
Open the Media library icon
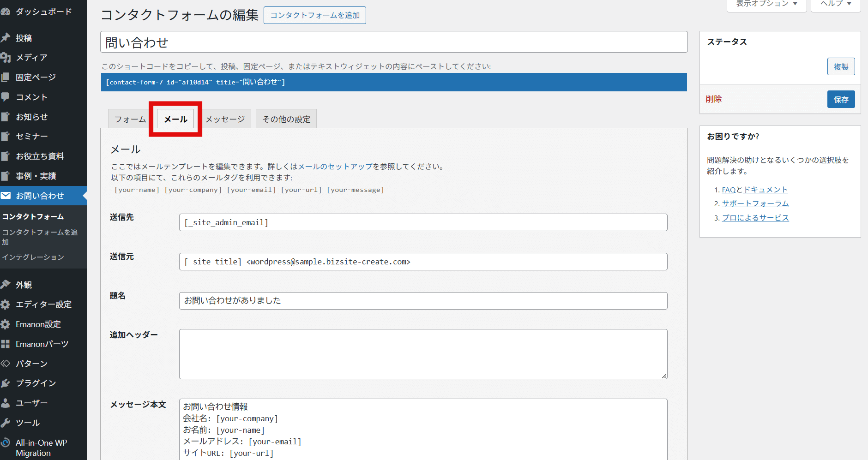[6, 58]
